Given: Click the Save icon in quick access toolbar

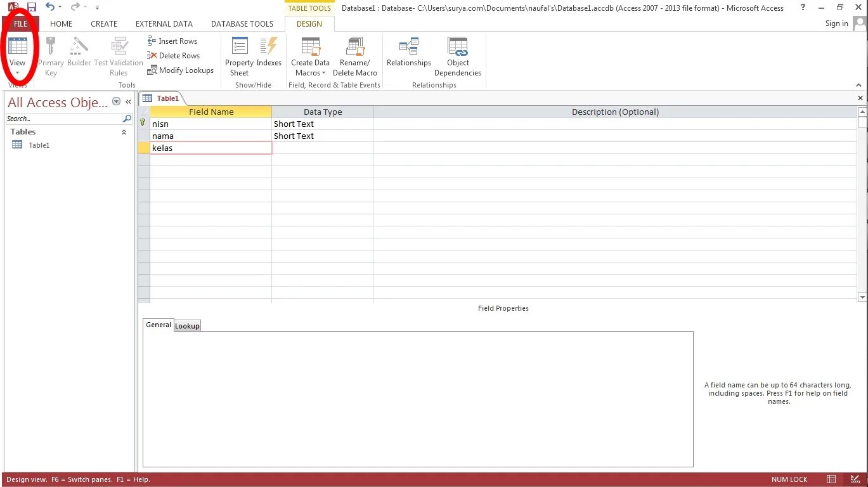Looking at the screenshot, I should [31, 7].
